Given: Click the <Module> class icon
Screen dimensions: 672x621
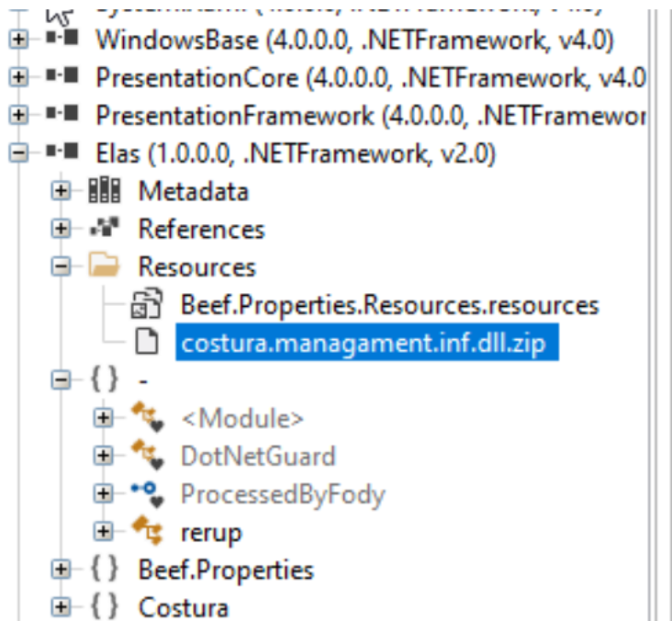Looking at the screenshot, I should coord(147,419).
